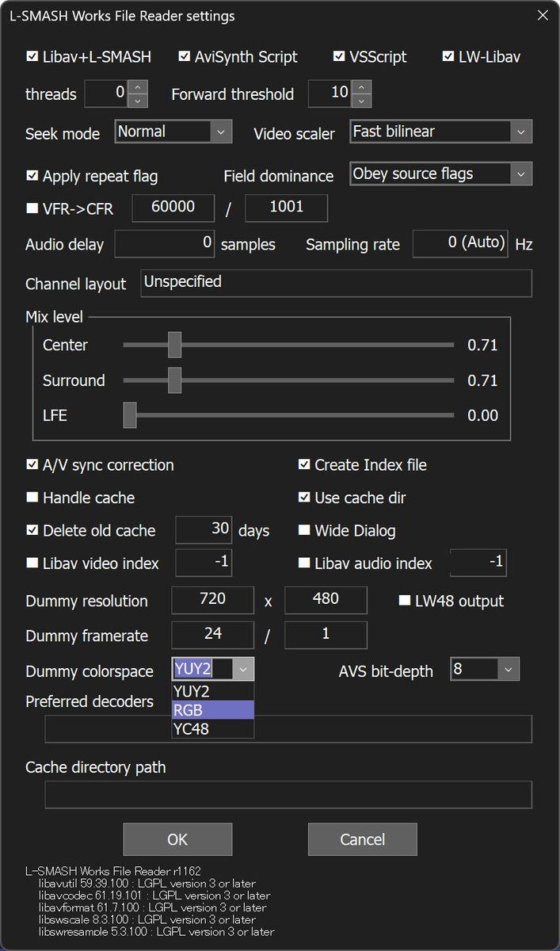Click the Preferred decoders text field

click(288, 729)
